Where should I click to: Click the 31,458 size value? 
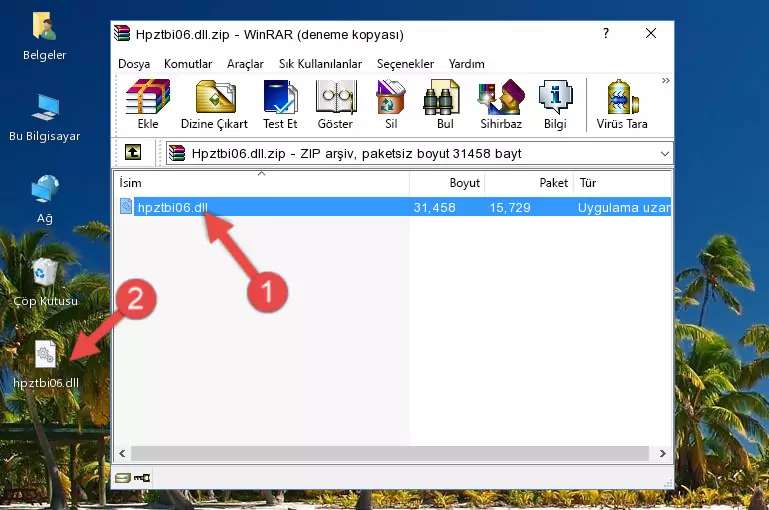434,207
